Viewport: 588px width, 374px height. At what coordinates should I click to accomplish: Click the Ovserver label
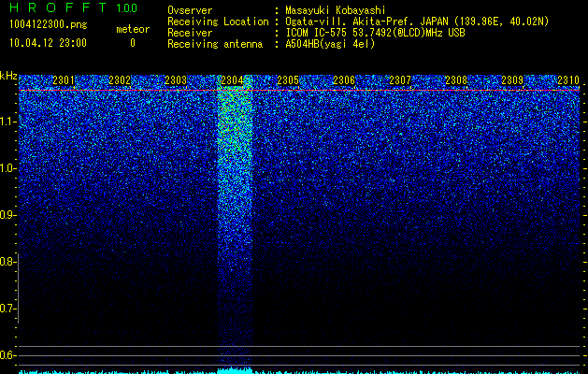pyautogui.click(x=190, y=10)
